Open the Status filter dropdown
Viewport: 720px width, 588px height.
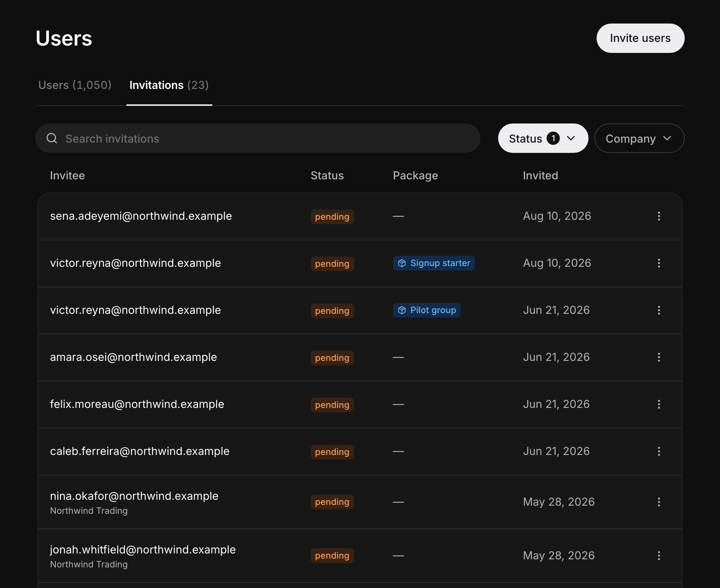[543, 138]
